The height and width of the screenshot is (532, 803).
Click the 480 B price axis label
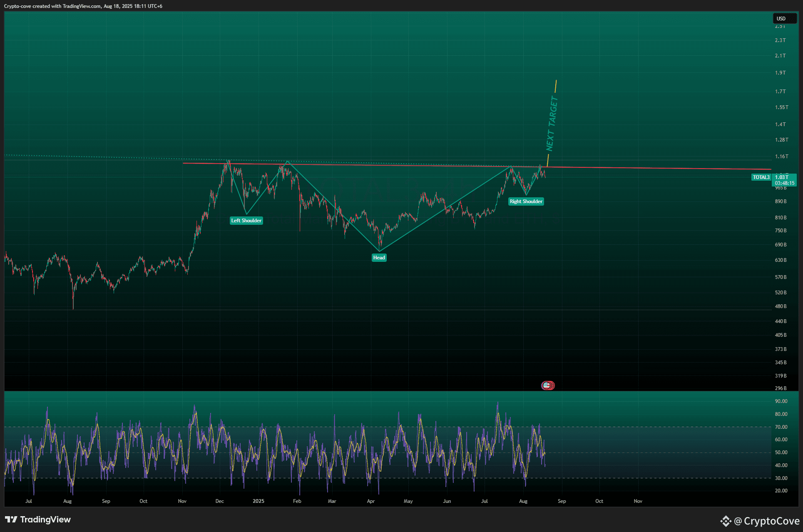tap(781, 306)
